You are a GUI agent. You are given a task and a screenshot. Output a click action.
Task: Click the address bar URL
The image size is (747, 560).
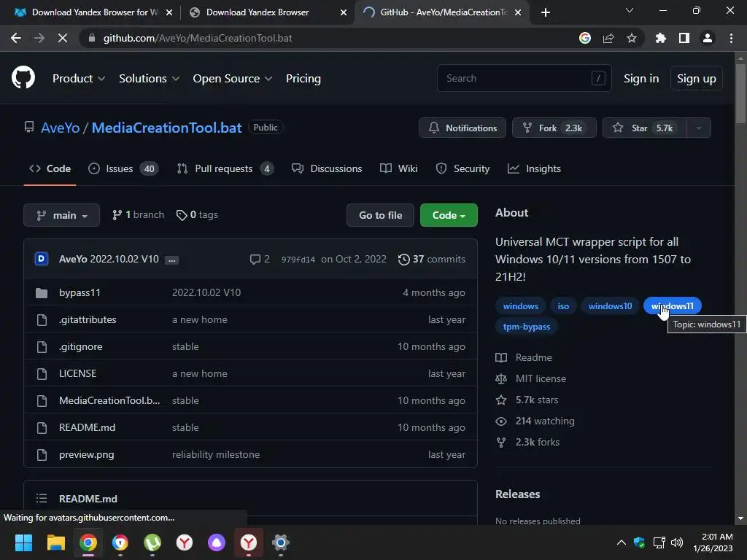tap(198, 38)
